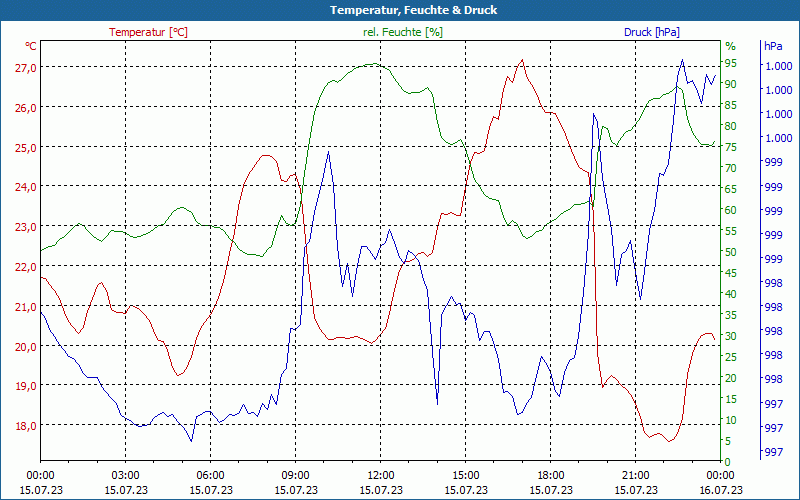This screenshot has height=500, width=800.
Task: Click the blue hPa unit above pressure axis
Action: tap(773, 46)
